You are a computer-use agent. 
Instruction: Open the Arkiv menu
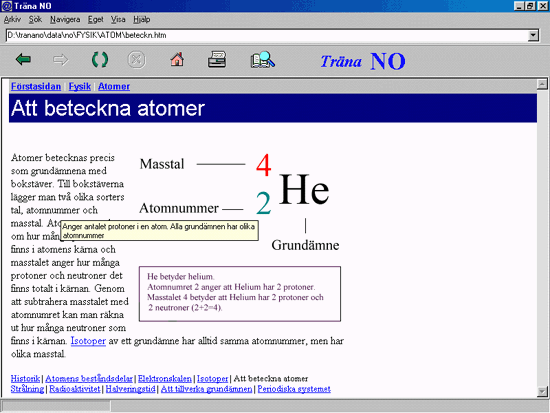13,20
